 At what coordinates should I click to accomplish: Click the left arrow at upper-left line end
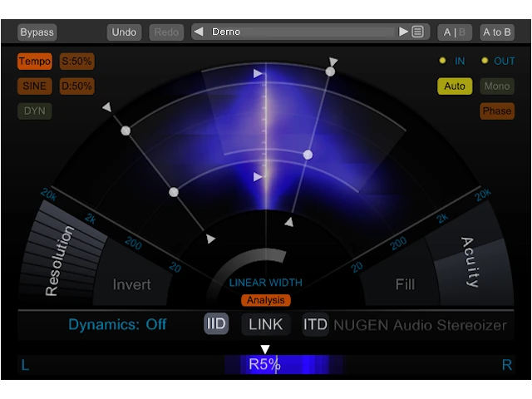(x=107, y=107)
